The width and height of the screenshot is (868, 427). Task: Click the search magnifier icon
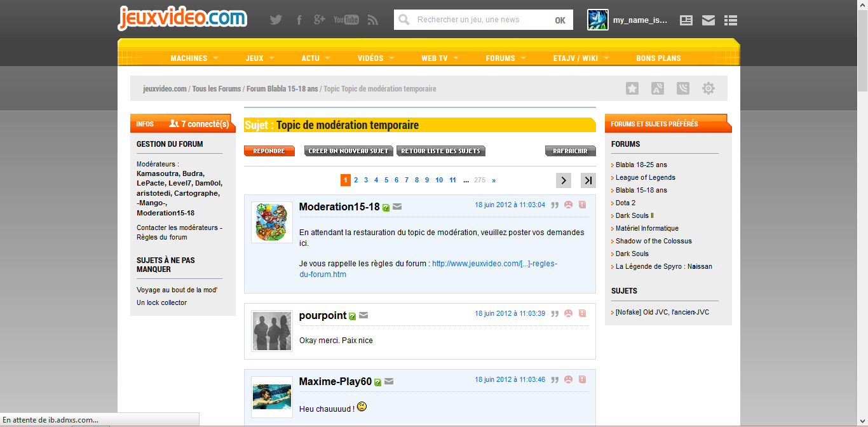(404, 20)
